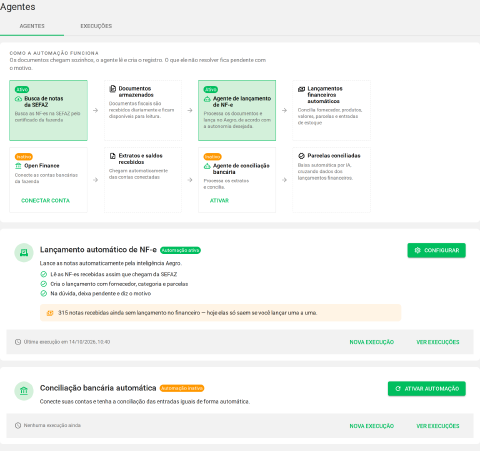Click the Open Finance bank icon
The image size is (480, 451).
coord(18,166)
